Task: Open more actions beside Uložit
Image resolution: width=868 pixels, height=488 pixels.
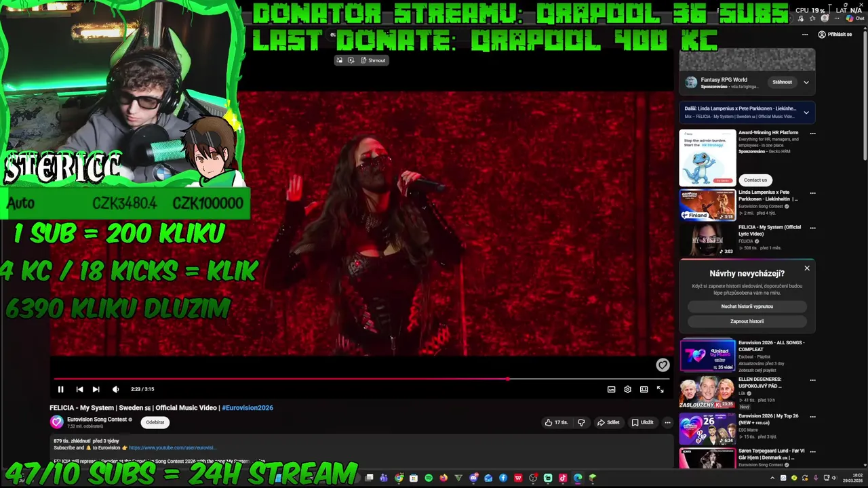Action: click(667, 422)
